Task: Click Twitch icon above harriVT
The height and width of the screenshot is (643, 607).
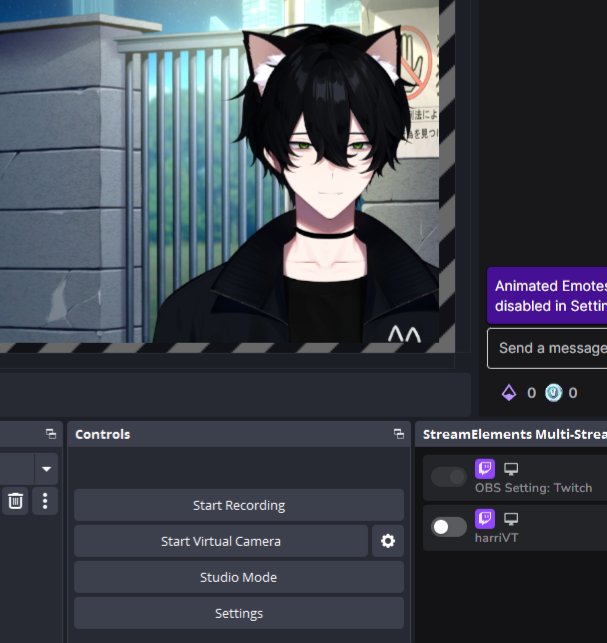Action: (x=485, y=519)
